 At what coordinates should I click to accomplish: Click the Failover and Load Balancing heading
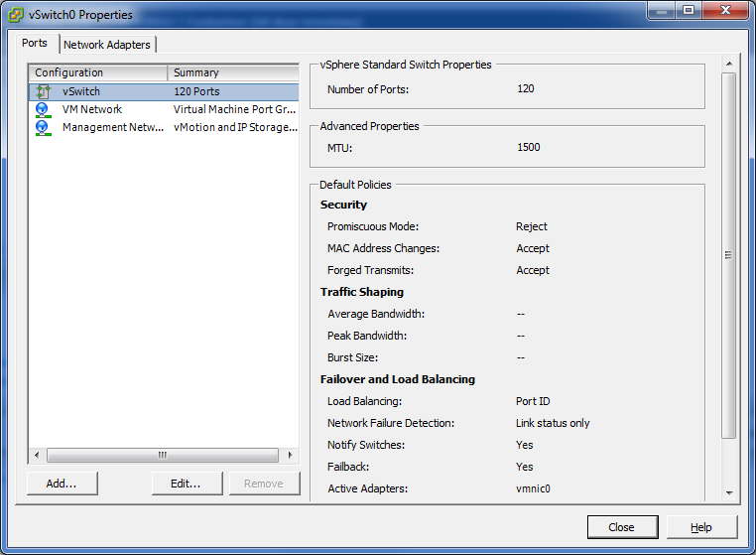(x=397, y=380)
